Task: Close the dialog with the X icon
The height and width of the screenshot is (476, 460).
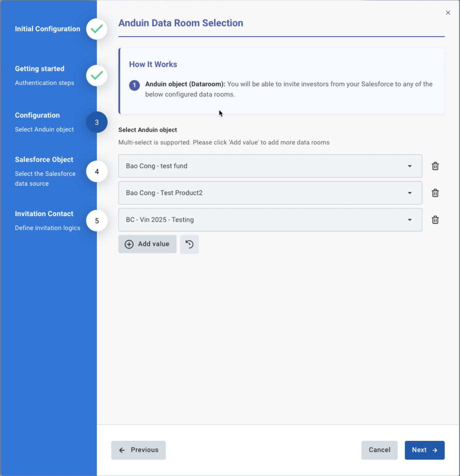Action: [x=448, y=13]
